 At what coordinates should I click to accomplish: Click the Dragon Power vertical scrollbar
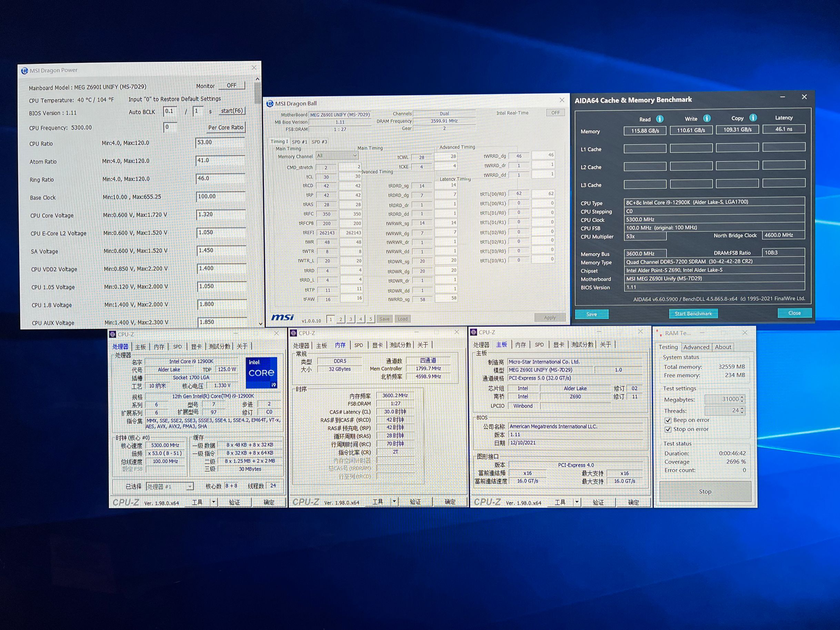258,92
